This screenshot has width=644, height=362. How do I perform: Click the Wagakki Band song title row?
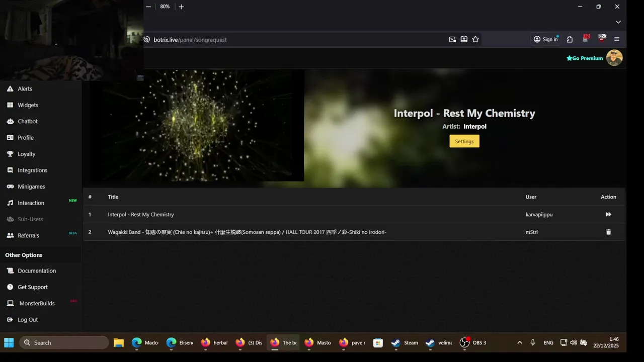tap(247, 232)
